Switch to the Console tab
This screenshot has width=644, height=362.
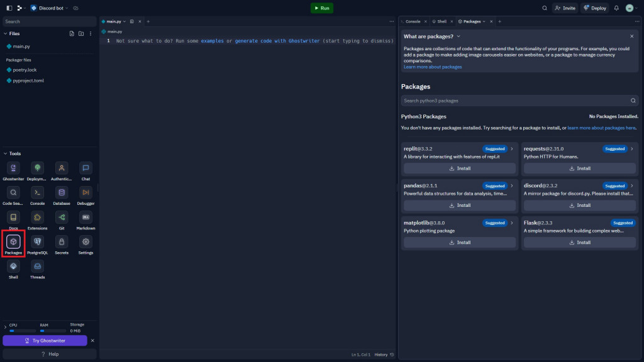point(413,21)
